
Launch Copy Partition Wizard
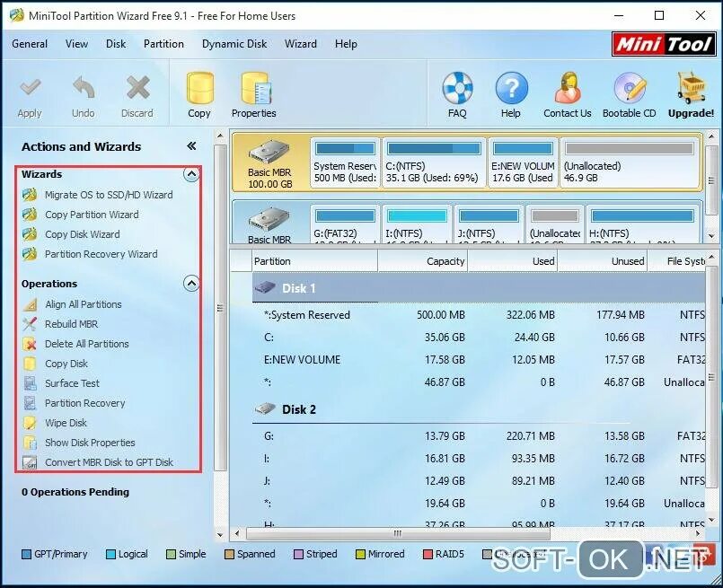click(x=92, y=215)
